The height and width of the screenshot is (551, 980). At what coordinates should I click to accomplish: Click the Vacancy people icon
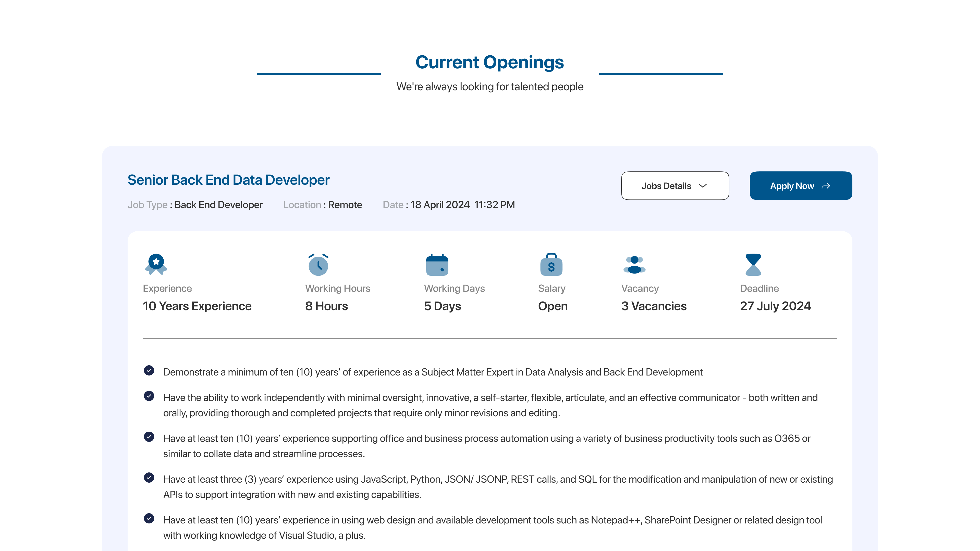634,265
